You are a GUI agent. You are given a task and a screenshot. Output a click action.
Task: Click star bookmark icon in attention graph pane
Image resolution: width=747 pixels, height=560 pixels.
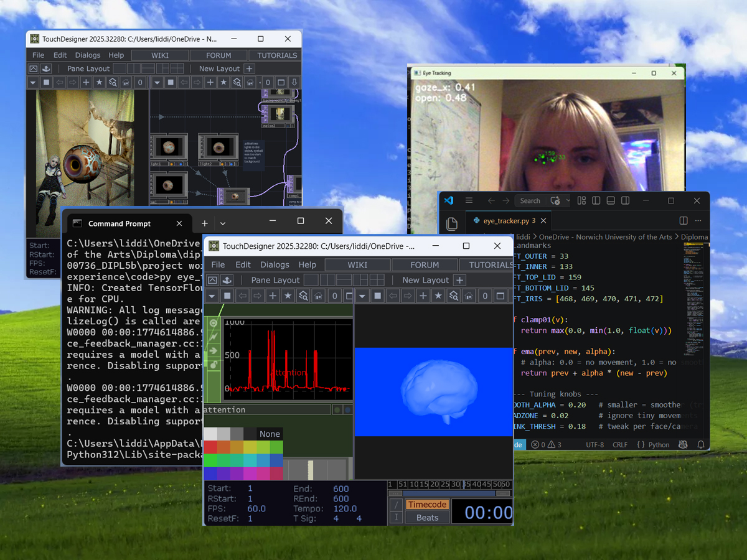click(288, 296)
